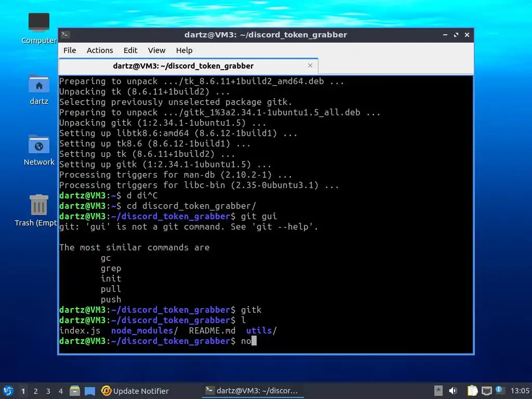
Task: Open the network connection tray icon
Action: [486, 391]
